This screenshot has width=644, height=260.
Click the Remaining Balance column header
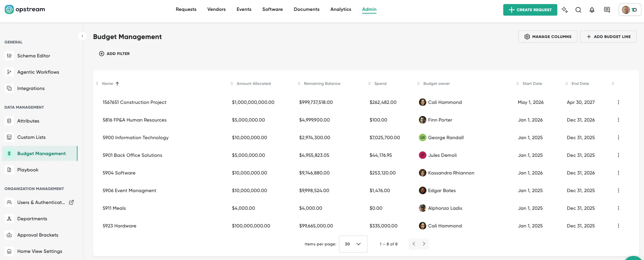pos(322,83)
